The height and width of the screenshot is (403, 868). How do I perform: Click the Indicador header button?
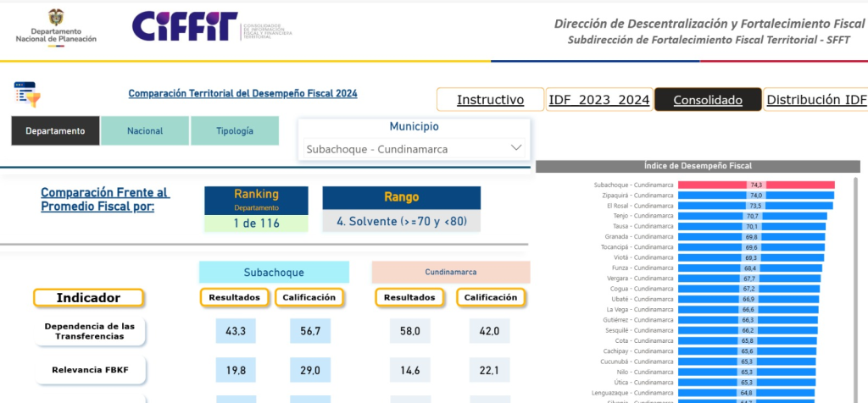click(88, 298)
